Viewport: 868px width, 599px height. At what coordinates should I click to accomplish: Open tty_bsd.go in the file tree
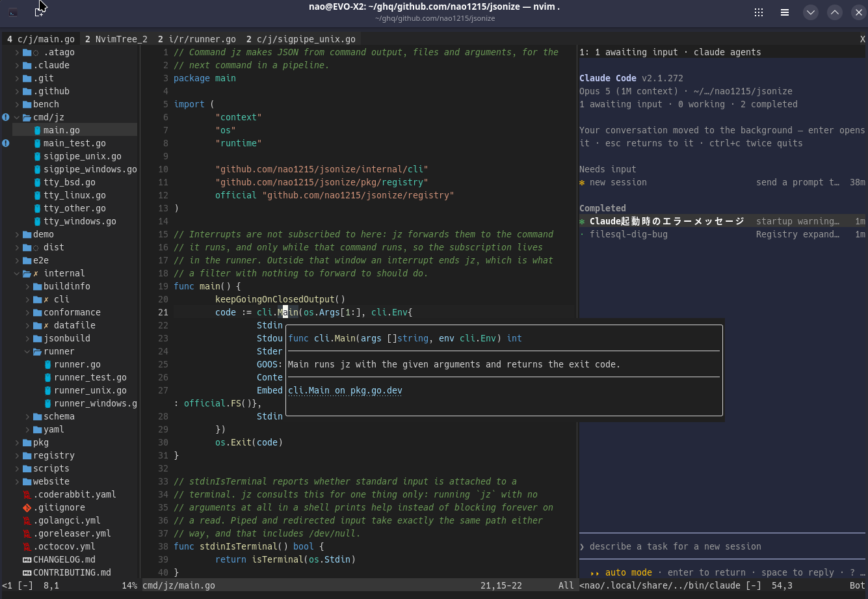[x=70, y=182]
